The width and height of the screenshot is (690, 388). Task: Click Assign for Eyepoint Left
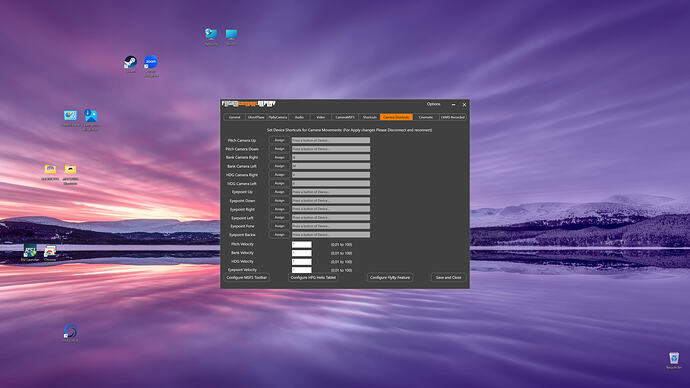tap(279, 217)
